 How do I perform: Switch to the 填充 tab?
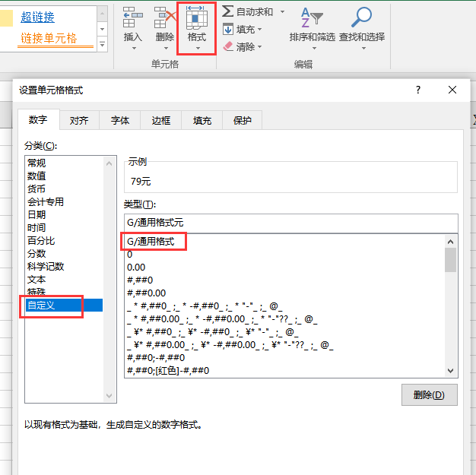pyautogui.click(x=202, y=121)
